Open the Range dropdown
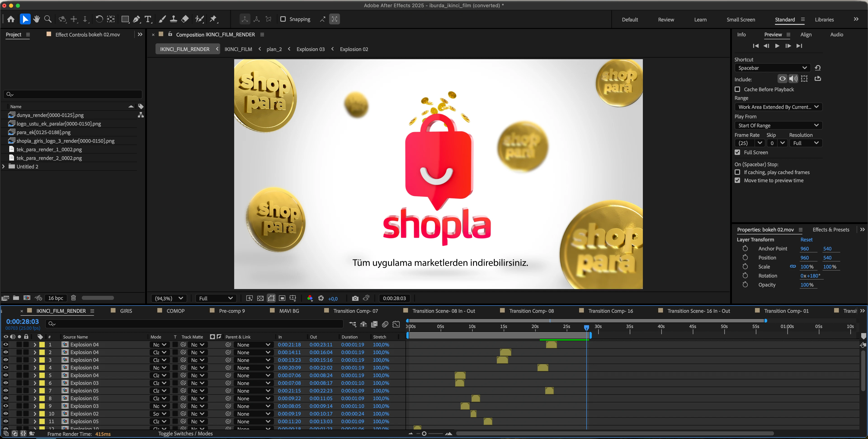 (778, 107)
